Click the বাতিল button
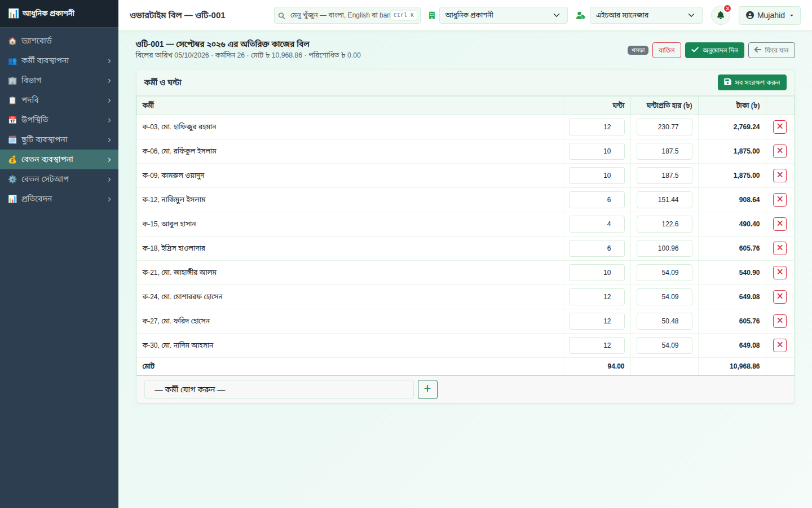Viewport: 812px width, 508px height. coord(667,50)
